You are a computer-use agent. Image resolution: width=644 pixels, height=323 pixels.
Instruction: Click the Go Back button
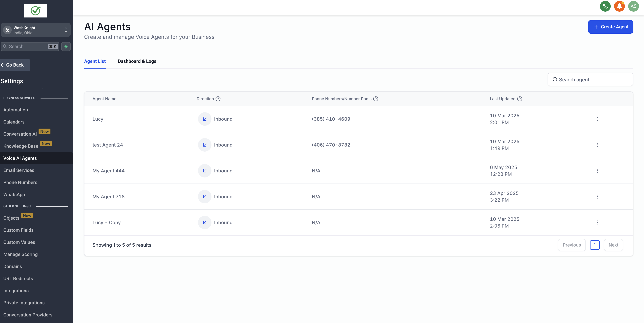tap(14, 65)
